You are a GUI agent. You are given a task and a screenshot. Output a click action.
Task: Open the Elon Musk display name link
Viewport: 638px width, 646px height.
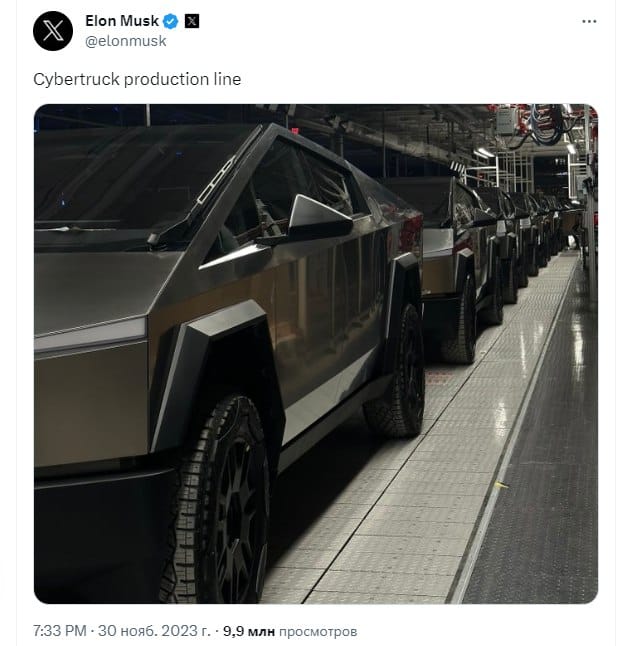coord(119,22)
